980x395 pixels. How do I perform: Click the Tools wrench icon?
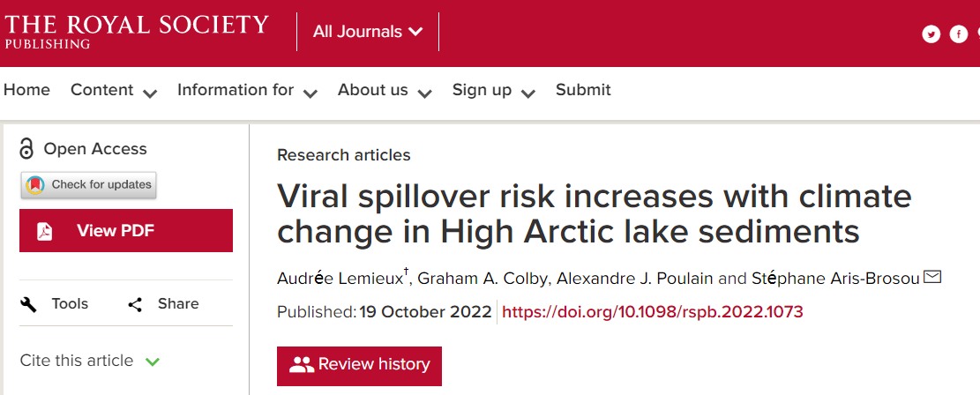coord(29,304)
